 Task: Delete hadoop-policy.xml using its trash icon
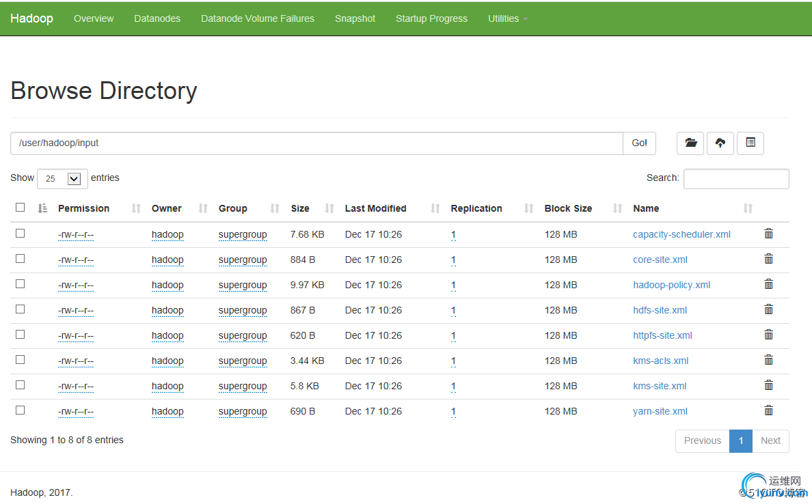768,285
